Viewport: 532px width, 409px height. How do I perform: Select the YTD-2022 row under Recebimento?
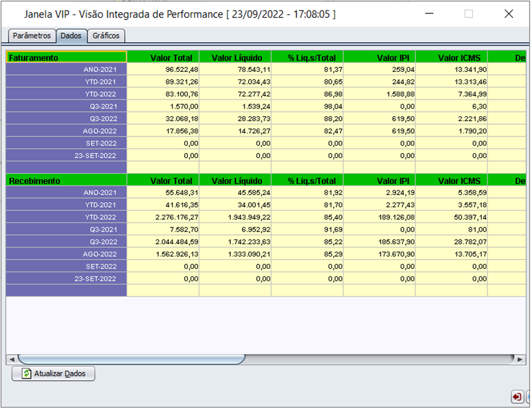66,217
